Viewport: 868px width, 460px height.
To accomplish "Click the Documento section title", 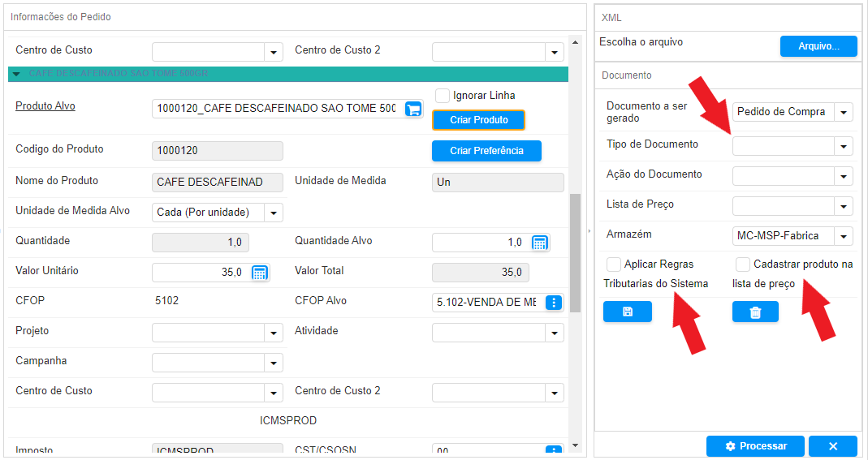I will [627, 75].
